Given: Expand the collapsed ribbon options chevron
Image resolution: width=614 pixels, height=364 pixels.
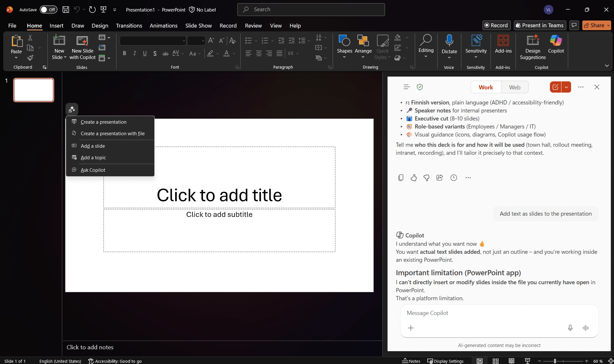Looking at the screenshot, I should (607, 66).
